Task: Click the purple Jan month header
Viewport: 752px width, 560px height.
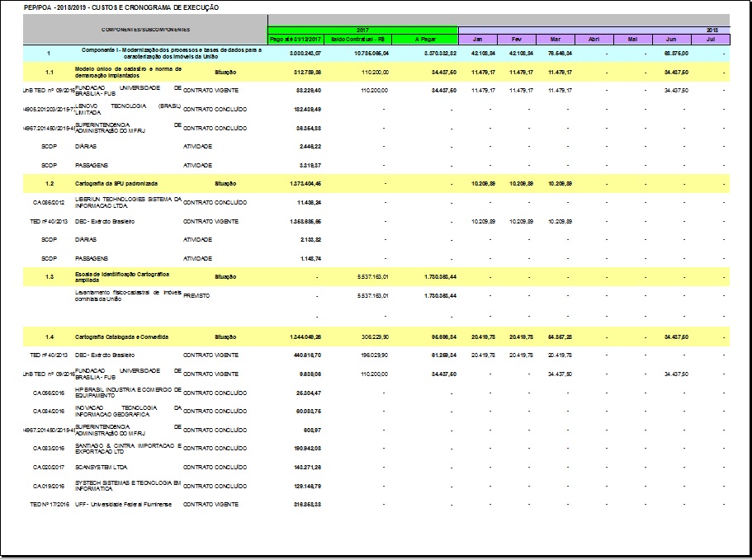Action: tap(477, 40)
